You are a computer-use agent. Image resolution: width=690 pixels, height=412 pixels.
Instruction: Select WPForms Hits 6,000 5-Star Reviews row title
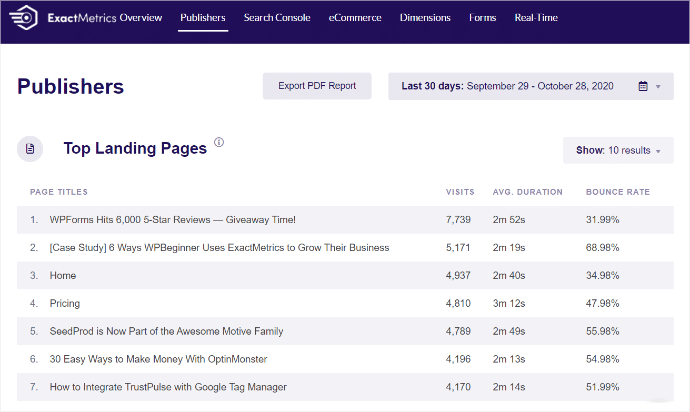pyautogui.click(x=172, y=220)
